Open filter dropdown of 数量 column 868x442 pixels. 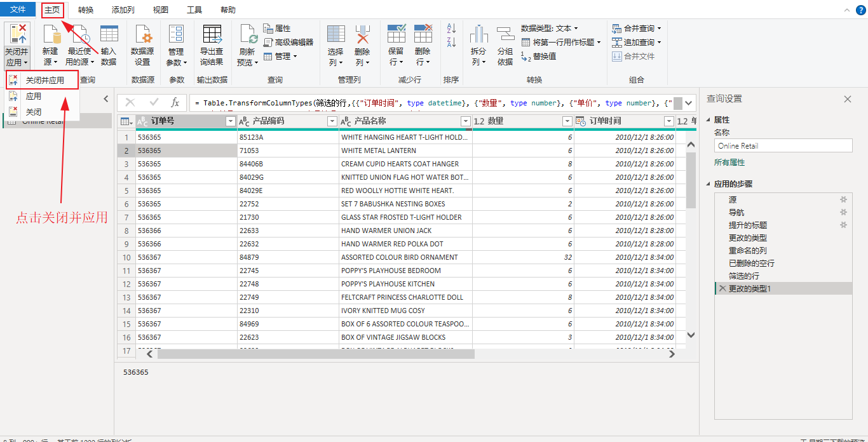[567, 121]
